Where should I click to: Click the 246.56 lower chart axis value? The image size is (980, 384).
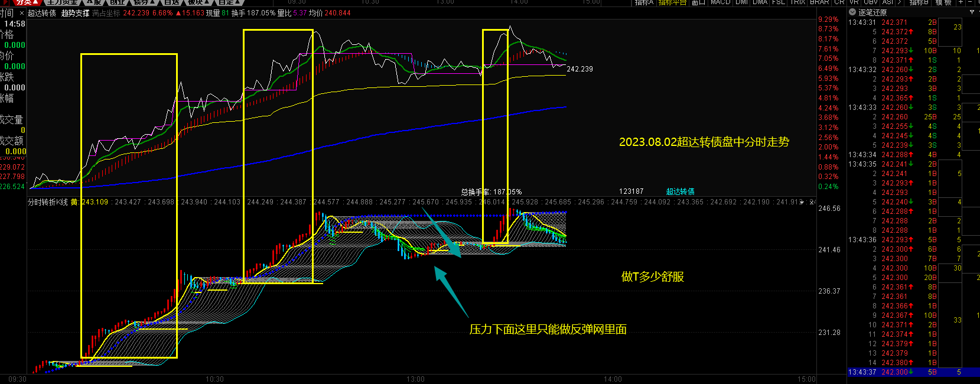coord(829,209)
